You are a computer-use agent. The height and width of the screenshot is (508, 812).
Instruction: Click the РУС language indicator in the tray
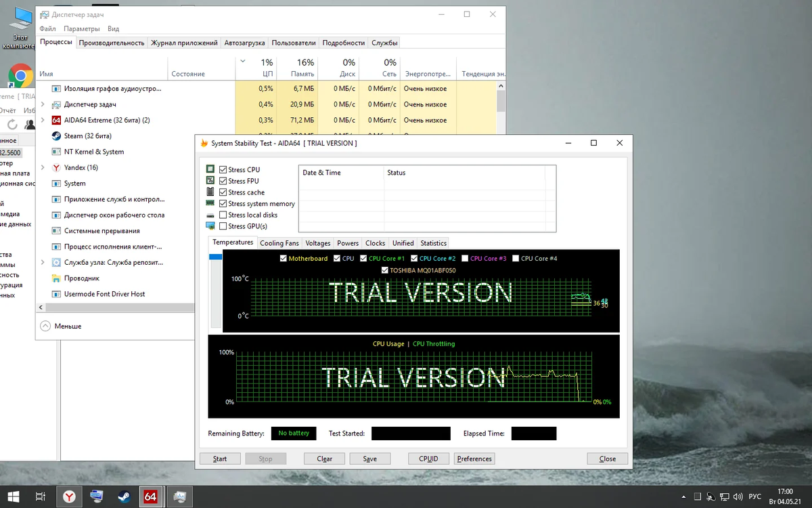(755, 496)
